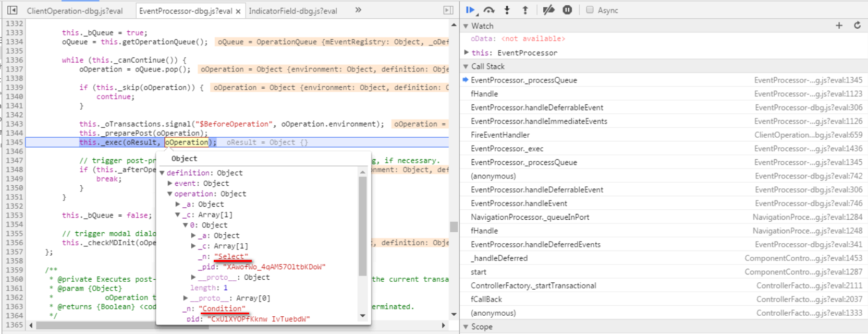The height and width of the screenshot is (334, 868).
Task: Open the ClientOperation-dbg.js tab
Action: point(75,11)
